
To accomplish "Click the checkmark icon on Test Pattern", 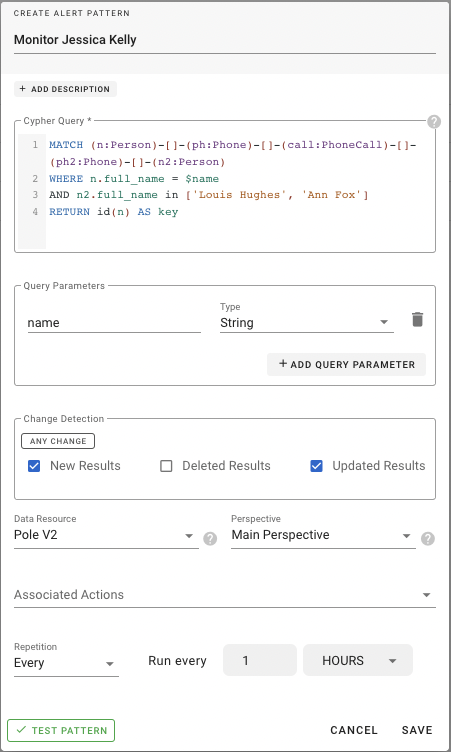I will (x=21, y=730).
